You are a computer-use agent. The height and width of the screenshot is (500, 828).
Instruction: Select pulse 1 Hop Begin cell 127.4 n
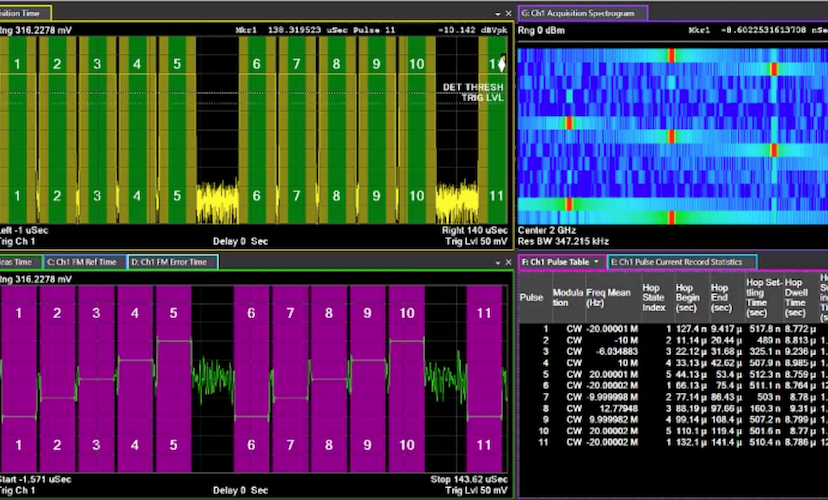pos(691,329)
